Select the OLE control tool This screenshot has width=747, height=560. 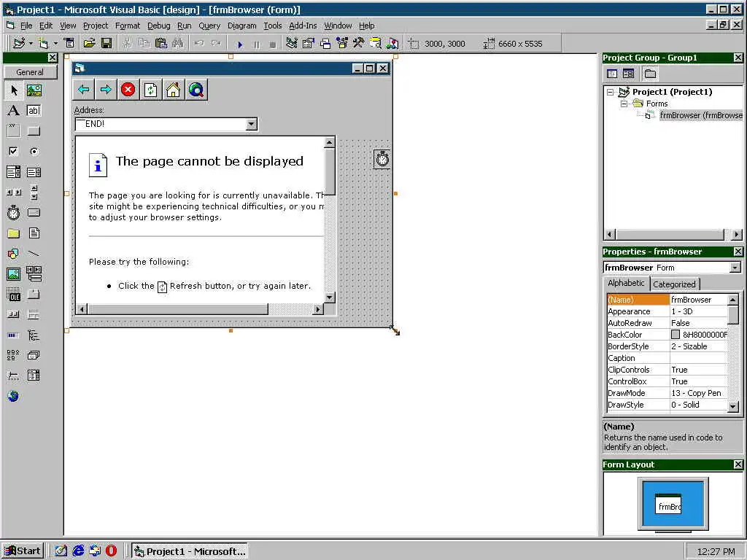coord(13,295)
